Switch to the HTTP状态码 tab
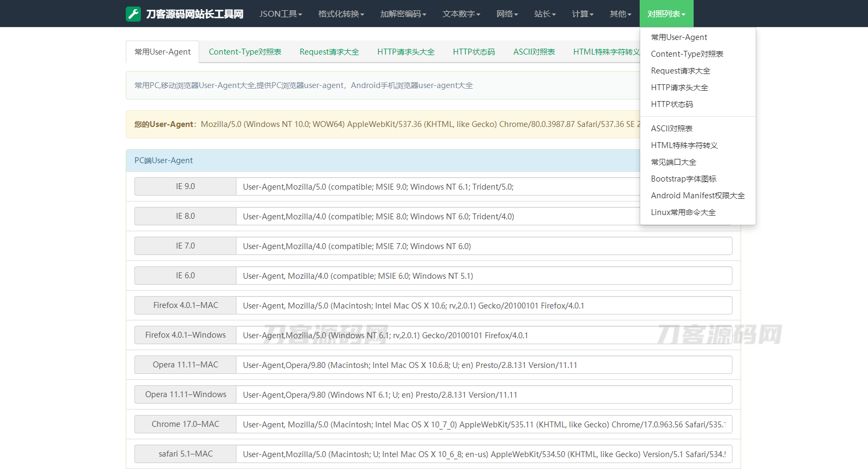 473,52
